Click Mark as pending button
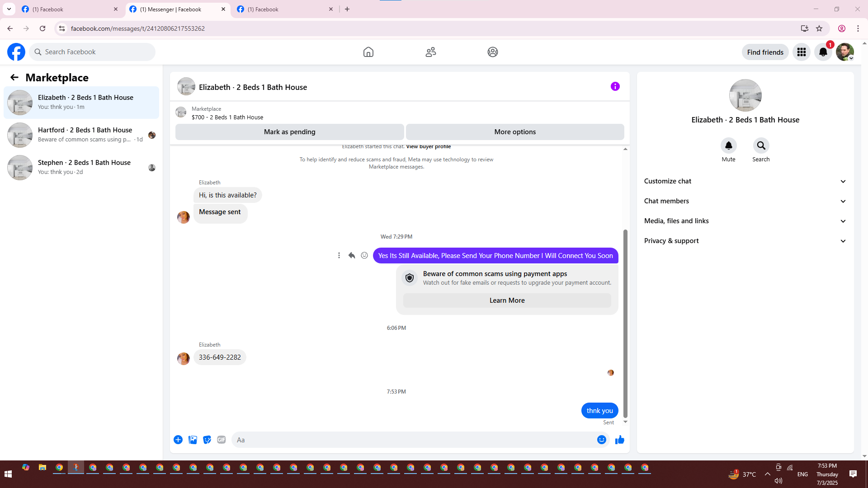The width and height of the screenshot is (868, 488). click(289, 132)
